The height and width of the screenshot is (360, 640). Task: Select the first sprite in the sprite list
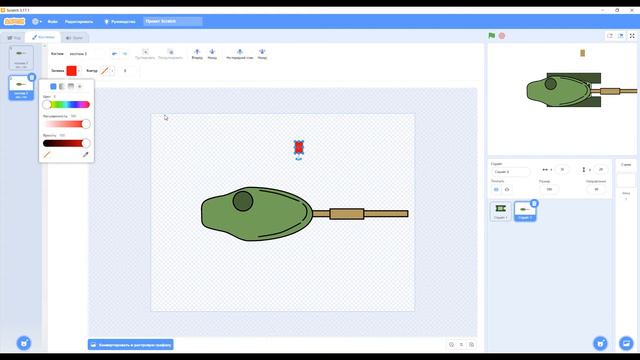[x=500, y=211]
